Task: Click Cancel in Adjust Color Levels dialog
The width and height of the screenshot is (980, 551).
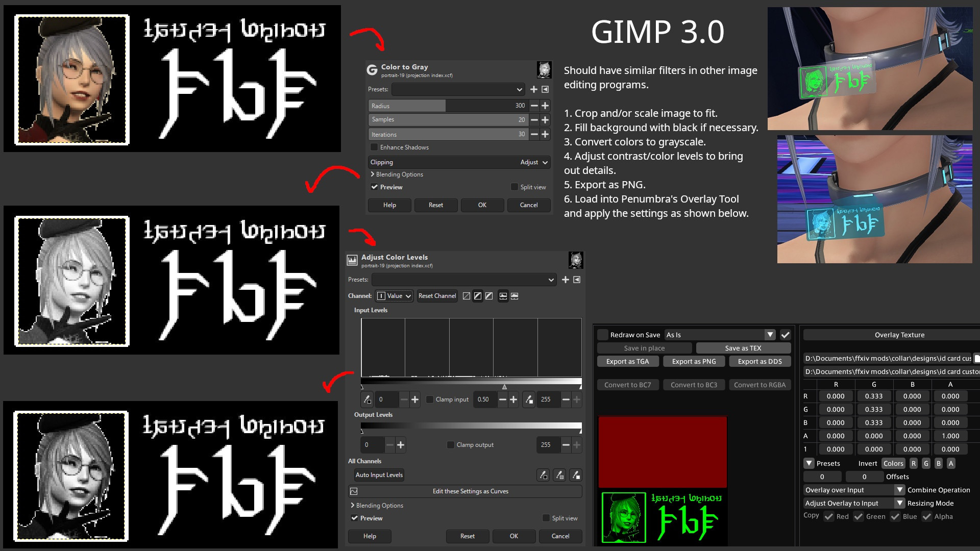Action: 560,536
